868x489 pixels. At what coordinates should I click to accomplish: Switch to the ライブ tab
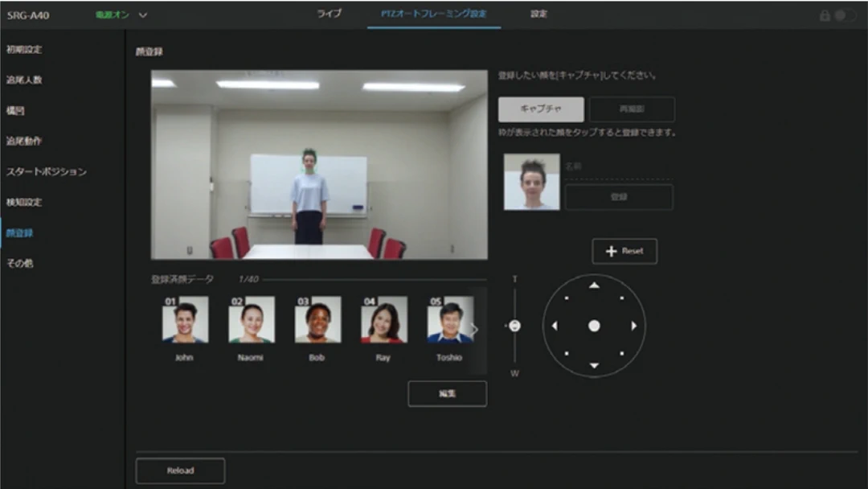pyautogui.click(x=330, y=14)
